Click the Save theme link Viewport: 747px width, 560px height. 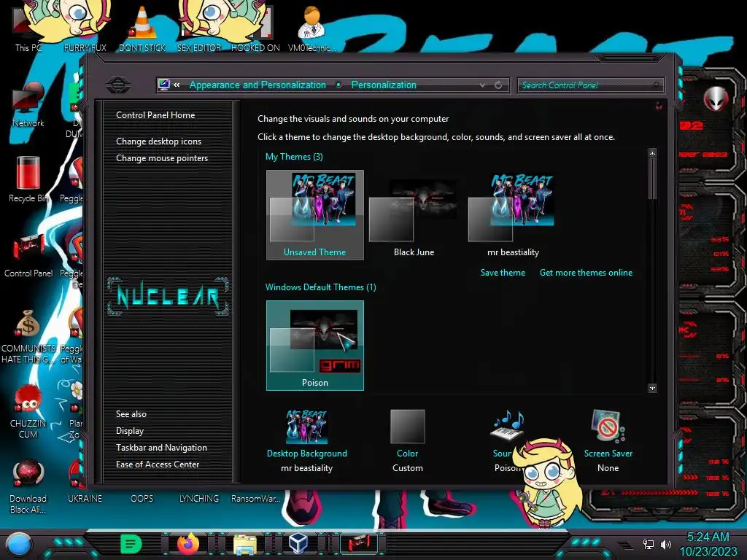[x=503, y=273]
